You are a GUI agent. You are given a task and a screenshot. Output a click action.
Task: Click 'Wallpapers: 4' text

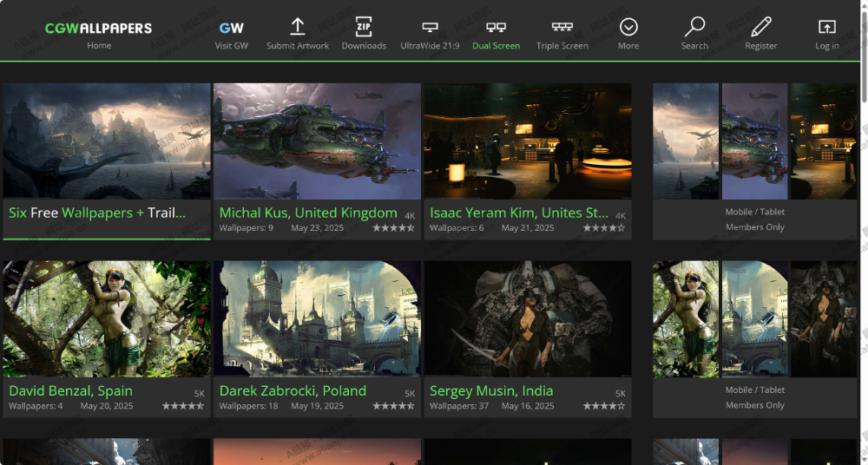(x=36, y=406)
